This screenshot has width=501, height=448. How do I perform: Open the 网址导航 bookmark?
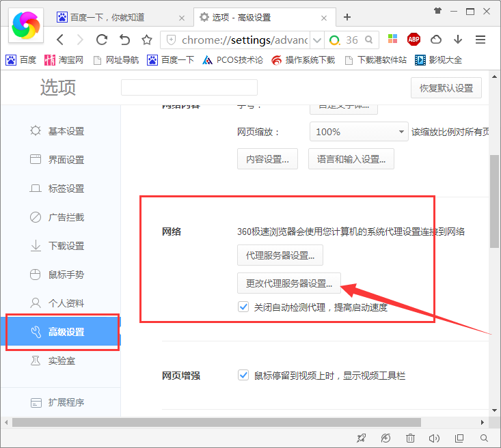(116, 59)
